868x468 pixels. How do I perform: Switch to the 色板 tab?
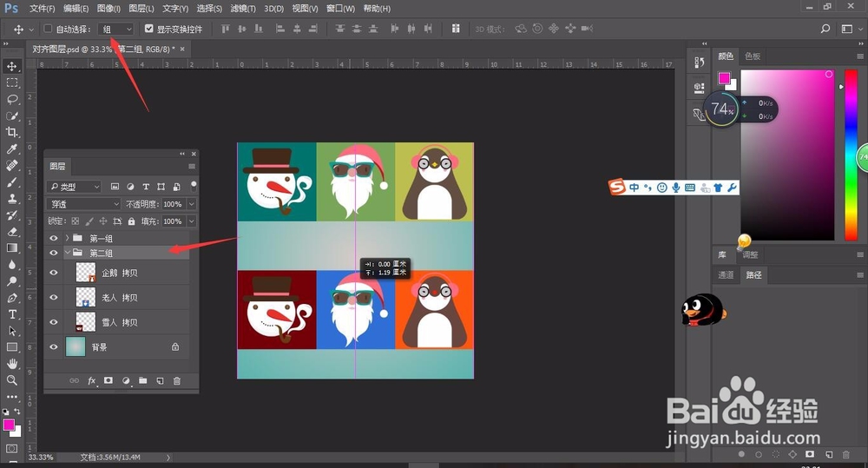[x=753, y=56]
